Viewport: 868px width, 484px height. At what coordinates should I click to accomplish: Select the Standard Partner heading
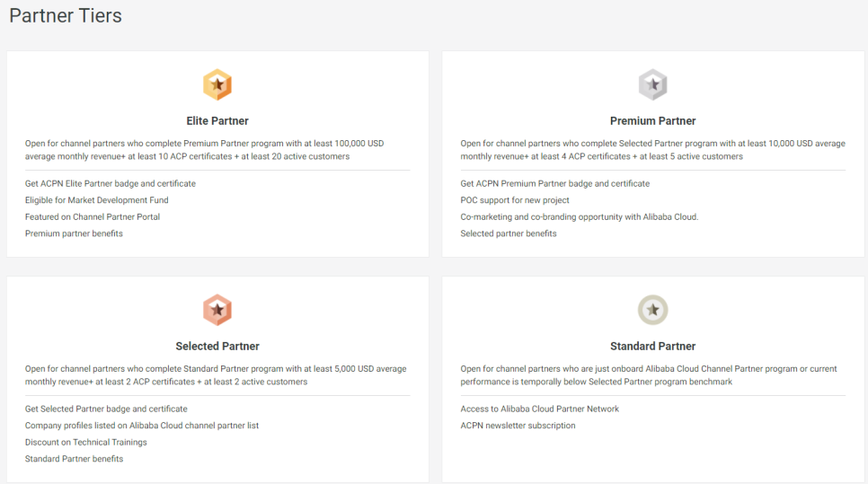653,347
